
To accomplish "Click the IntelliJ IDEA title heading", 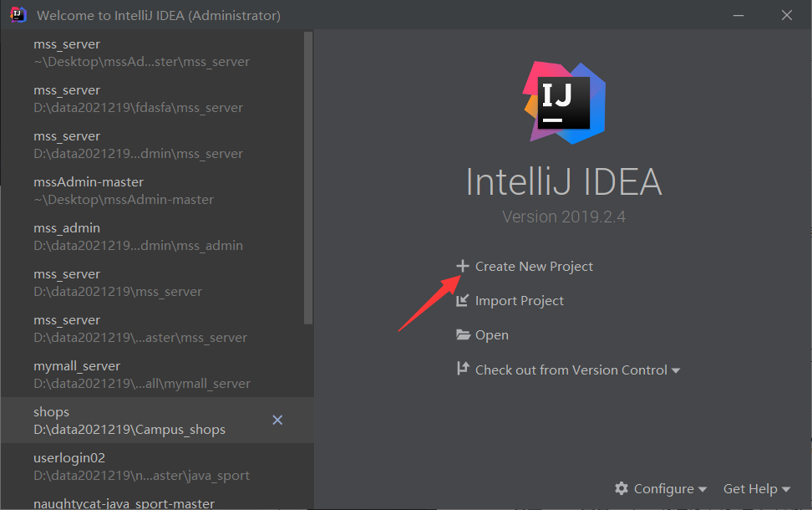I will (564, 182).
